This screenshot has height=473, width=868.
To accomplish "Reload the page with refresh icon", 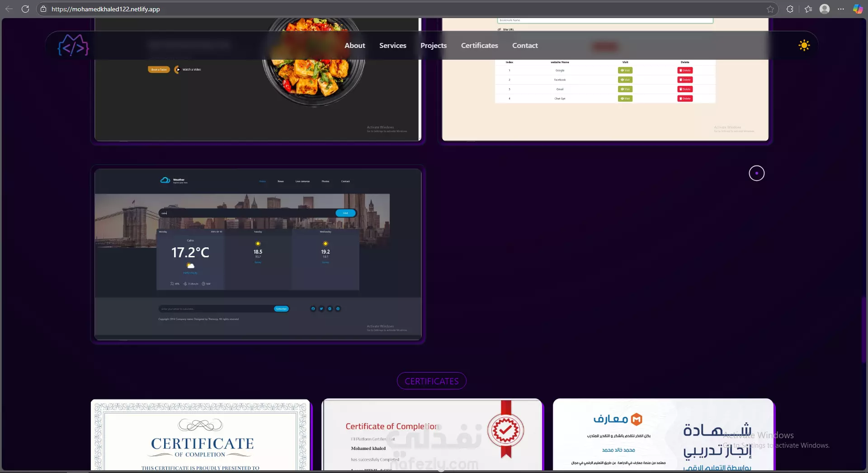I will 25,9.
